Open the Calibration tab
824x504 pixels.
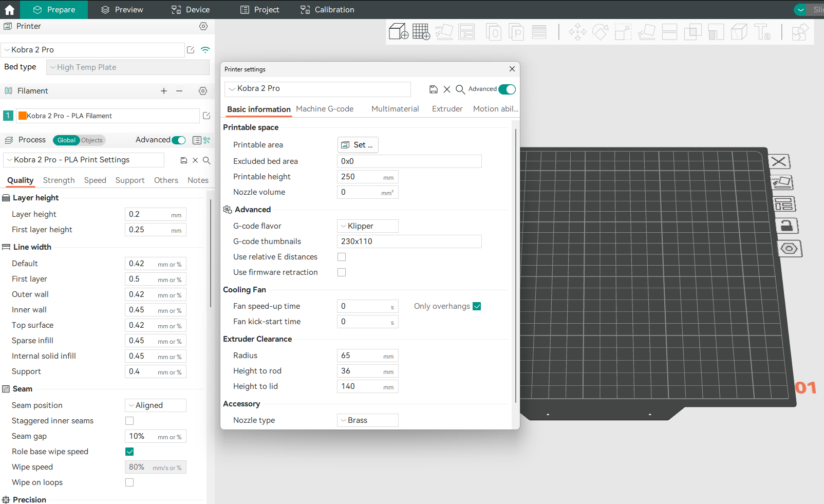pyautogui.click(x=328, y=10)
